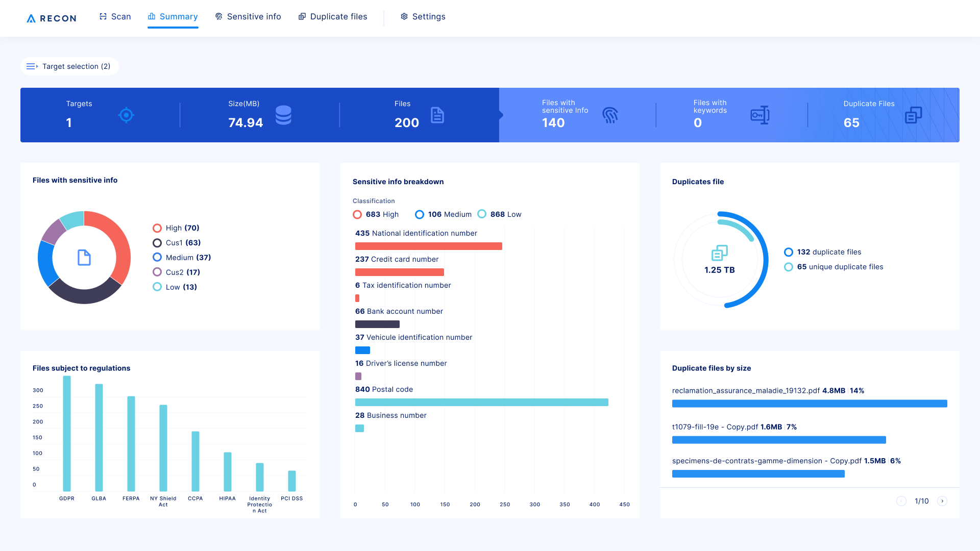Toggle the Medium classification legend circle
980x551 pixels.
[x=420, y=214]
